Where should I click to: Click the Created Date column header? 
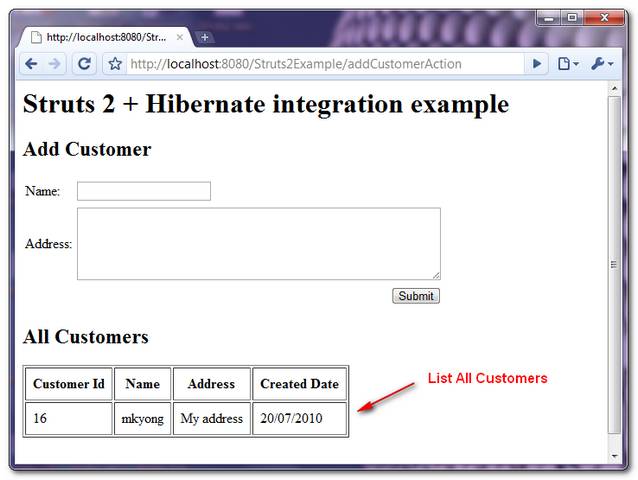coord(299,384)
